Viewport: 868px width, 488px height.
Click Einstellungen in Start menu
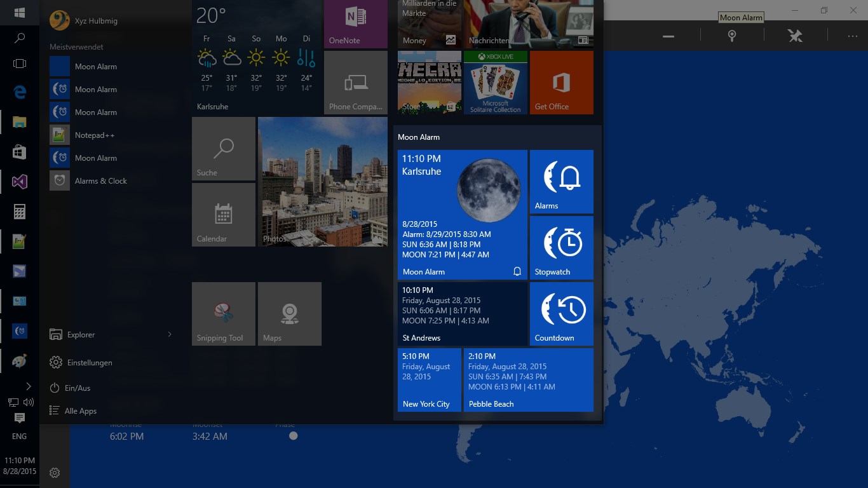tap(89, 363)
